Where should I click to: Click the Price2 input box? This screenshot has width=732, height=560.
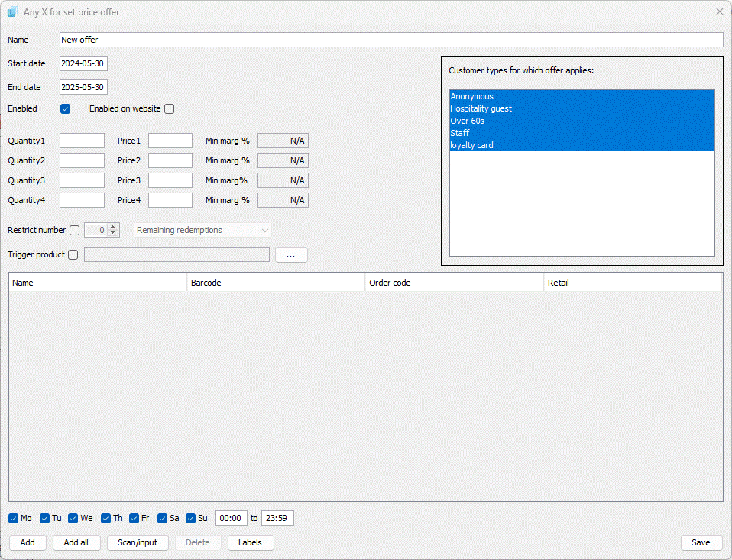click(170, 160)
